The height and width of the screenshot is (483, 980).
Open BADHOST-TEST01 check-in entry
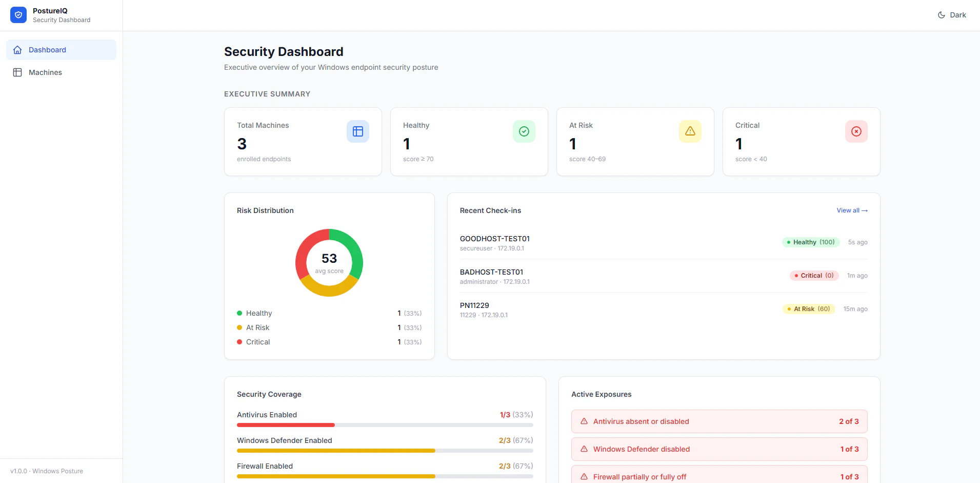click(664, 276)
